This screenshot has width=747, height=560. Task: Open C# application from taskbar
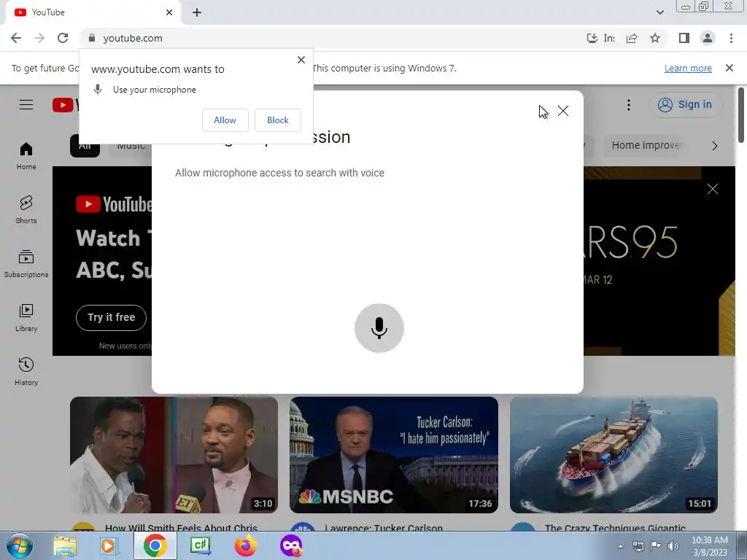click(200, 545)
